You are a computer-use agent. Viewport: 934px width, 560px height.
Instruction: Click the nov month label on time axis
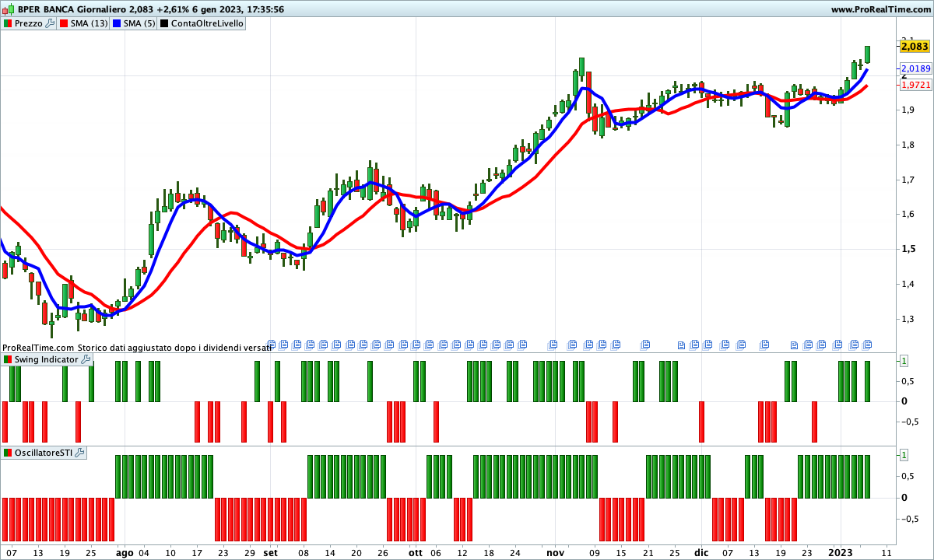click(555, 553)
